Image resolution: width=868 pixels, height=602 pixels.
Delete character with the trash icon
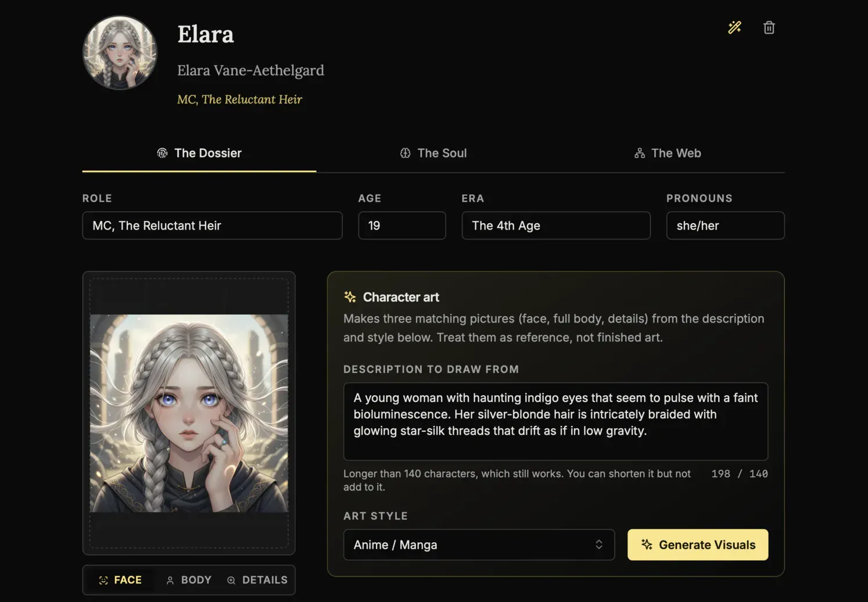tap(769, 27)
